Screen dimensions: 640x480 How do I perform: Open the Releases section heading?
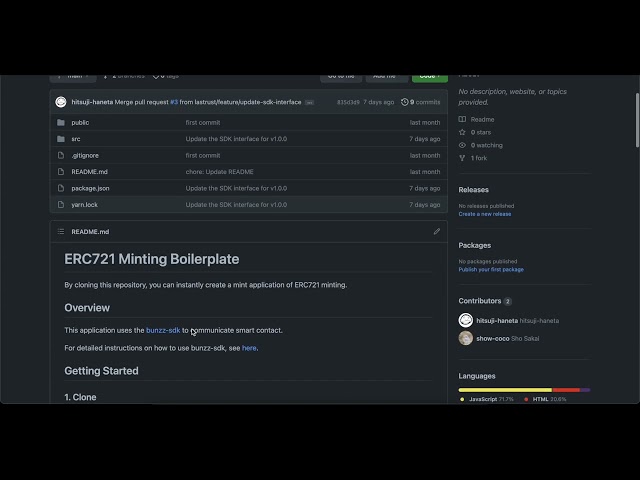click(473, 190)
